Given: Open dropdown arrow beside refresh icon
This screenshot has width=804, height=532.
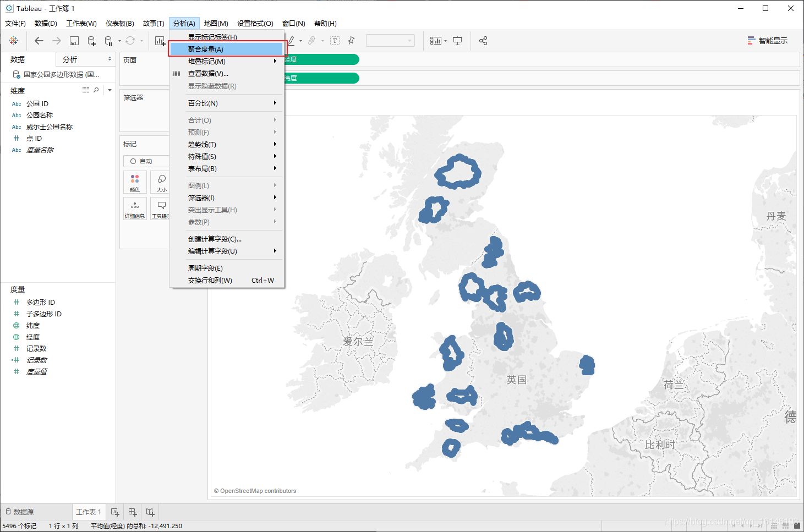Looking at the screenshot, I should [x=141, y=41].
